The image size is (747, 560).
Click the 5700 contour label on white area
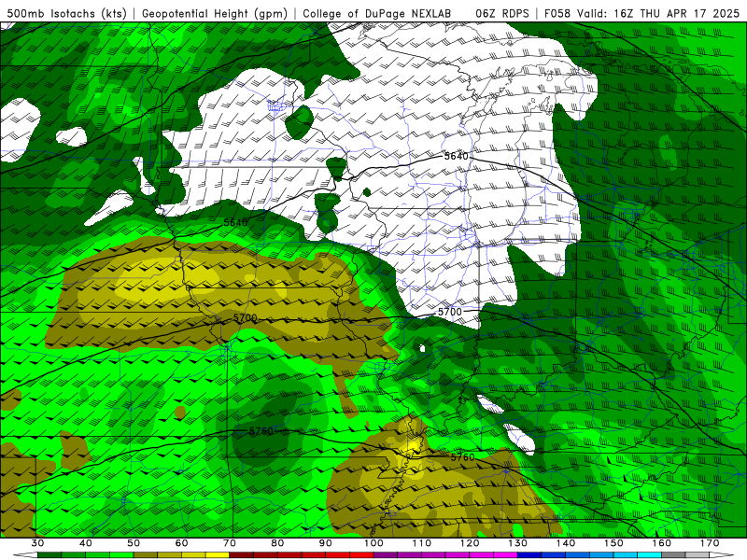pyautogui.click(x=450, y=312)
